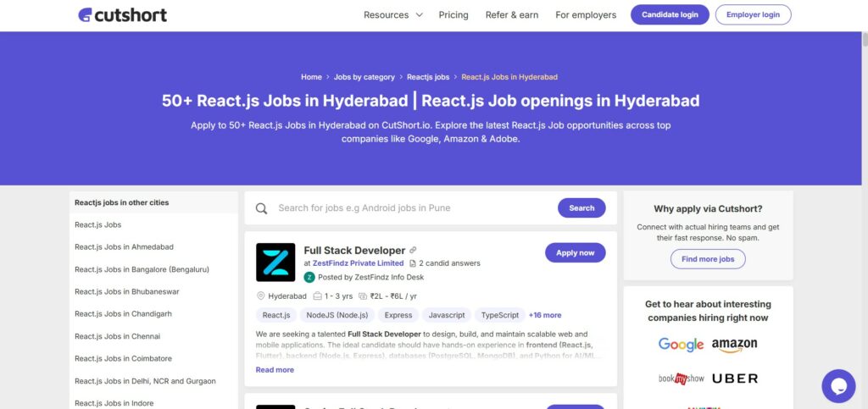
Task: Click the Uber logo
Action: click(x=735, y=379)
